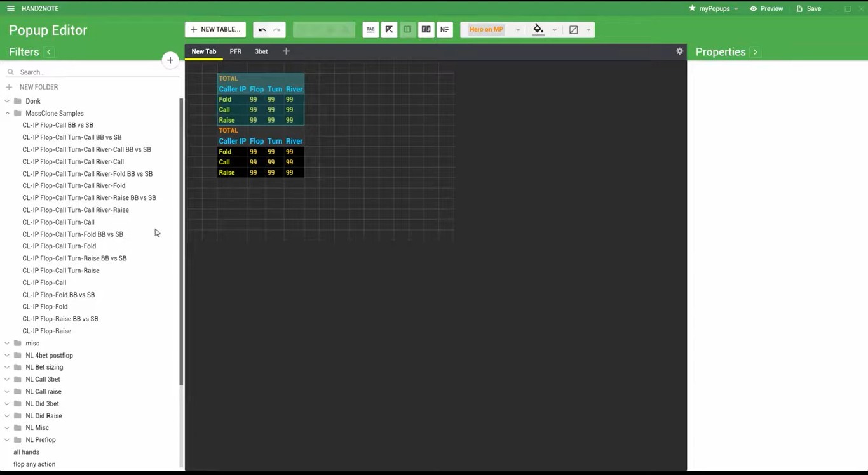Screen dimensions: 868x475
Task: Click the paint bucket fill color icon
Action: 538,30
